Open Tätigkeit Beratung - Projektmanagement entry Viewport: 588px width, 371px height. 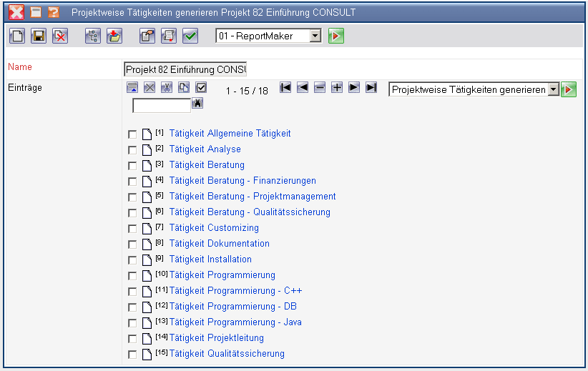tap(253, 197)
